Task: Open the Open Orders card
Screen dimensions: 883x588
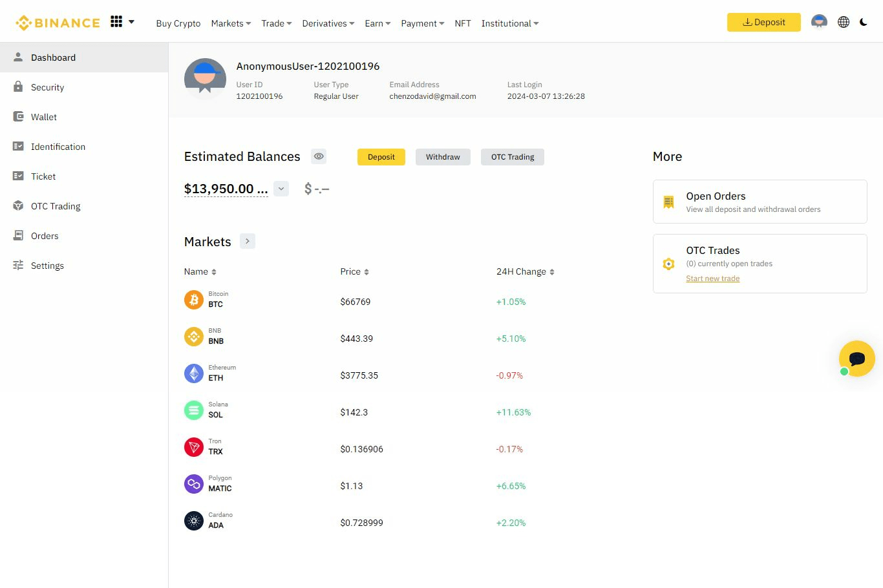Action: pyautogui.click(x=760, y=202)
